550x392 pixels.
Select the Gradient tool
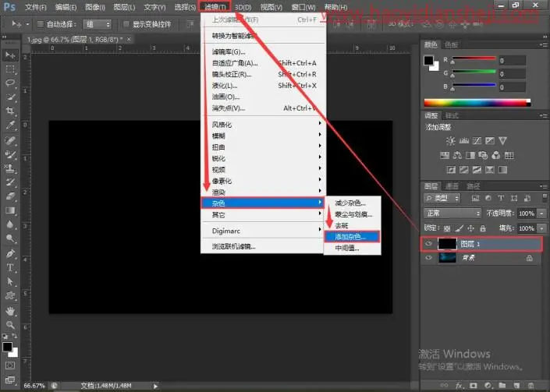pos(10,210)
